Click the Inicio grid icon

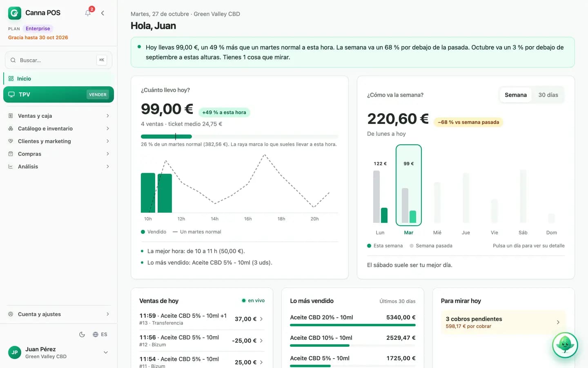pos(11,79)
